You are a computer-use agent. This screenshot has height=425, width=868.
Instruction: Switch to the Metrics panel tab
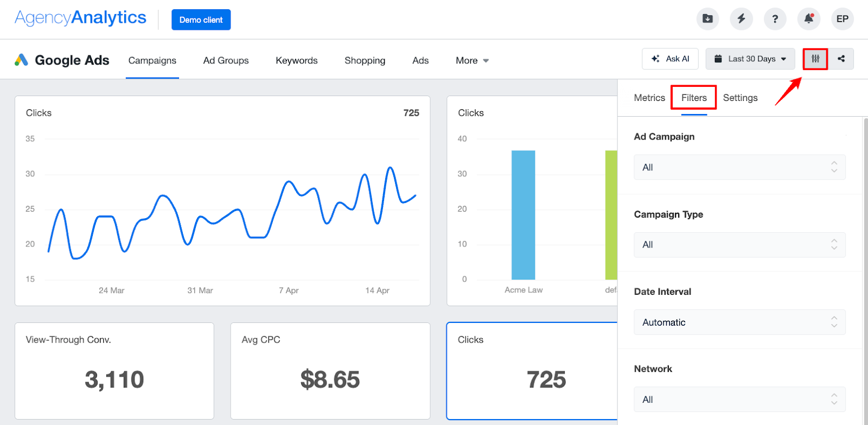(x=649, y=98)
